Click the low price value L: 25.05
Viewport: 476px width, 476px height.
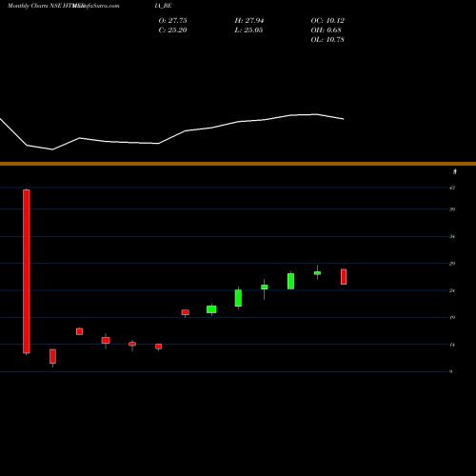(249, 30)
